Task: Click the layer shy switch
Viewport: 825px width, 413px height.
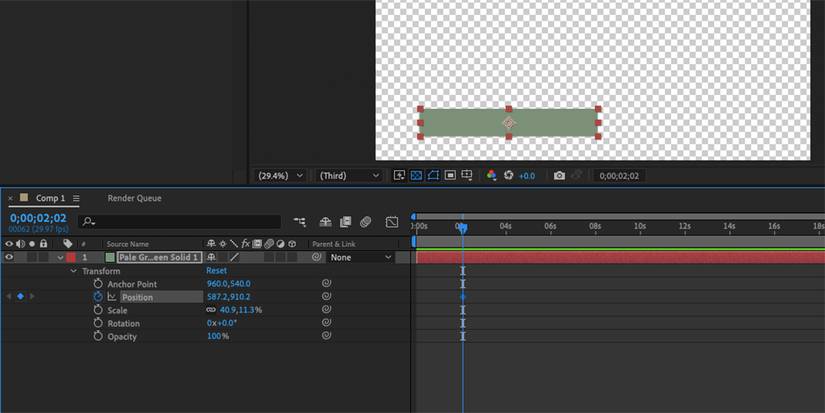Action: 211,257
